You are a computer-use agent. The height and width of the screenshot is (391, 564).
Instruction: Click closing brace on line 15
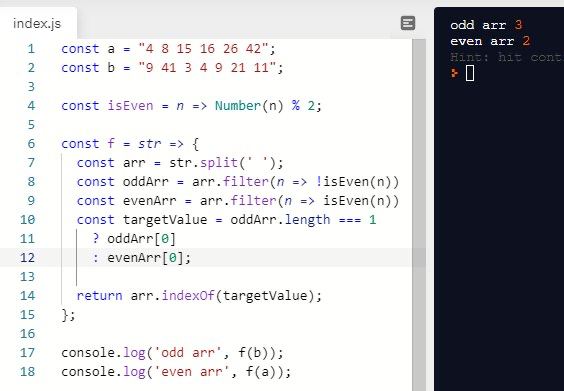[65, 315]
